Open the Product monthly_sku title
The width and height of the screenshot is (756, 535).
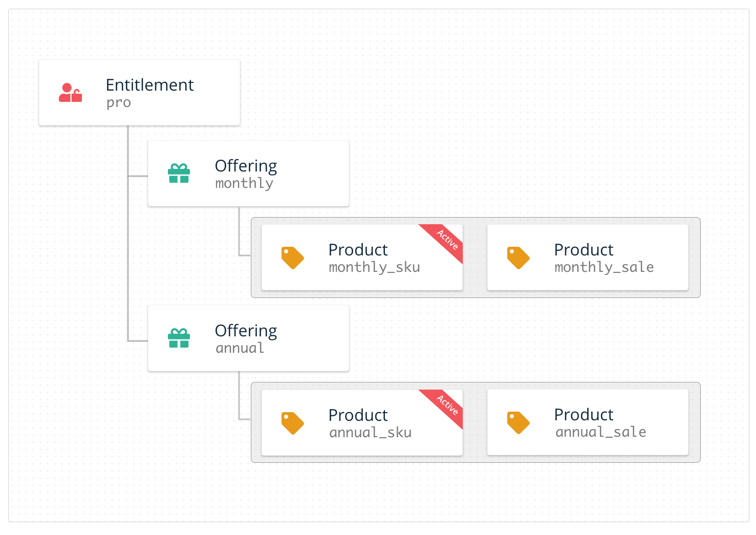(358, 250)
